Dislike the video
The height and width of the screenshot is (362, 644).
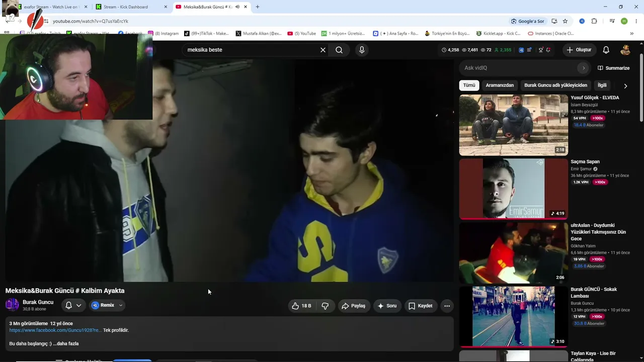point(325,306)
